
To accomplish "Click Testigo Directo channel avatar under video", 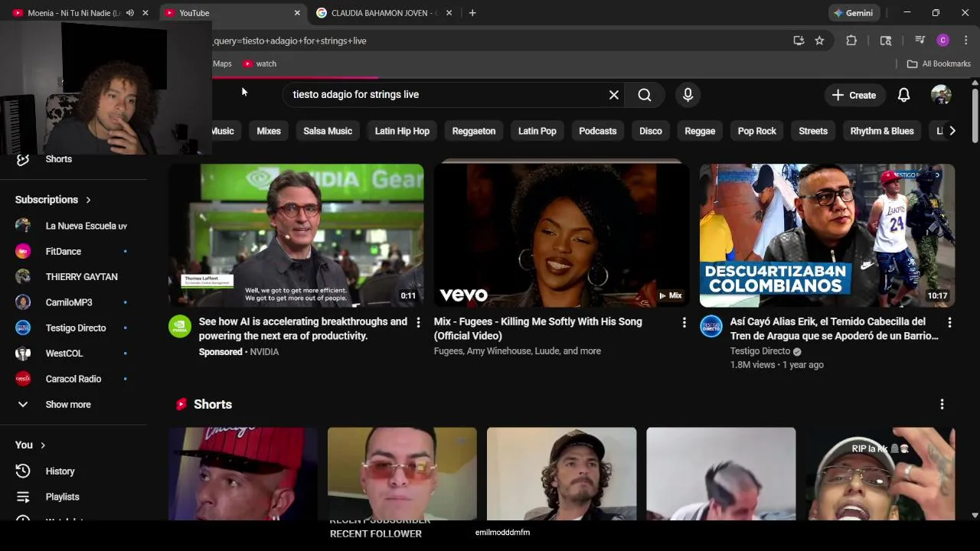I will coord(711,326).
